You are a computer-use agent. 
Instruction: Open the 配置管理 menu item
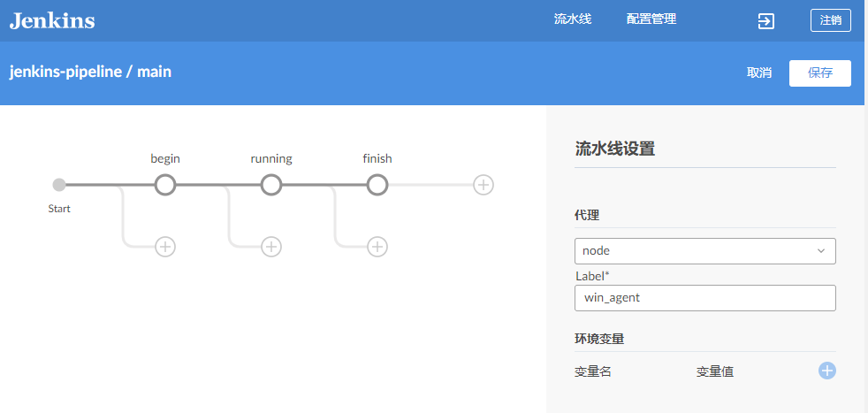(651, 19)
